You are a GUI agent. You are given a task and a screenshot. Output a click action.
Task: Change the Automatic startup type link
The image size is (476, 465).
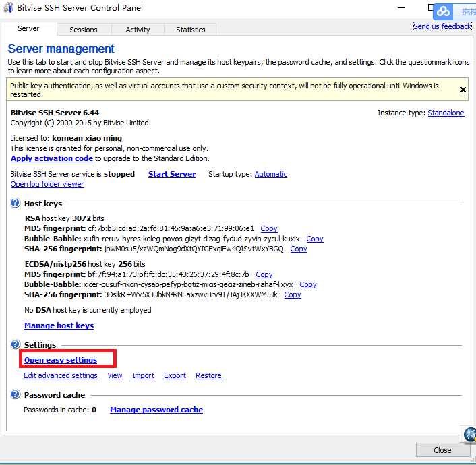coord(271,174)
